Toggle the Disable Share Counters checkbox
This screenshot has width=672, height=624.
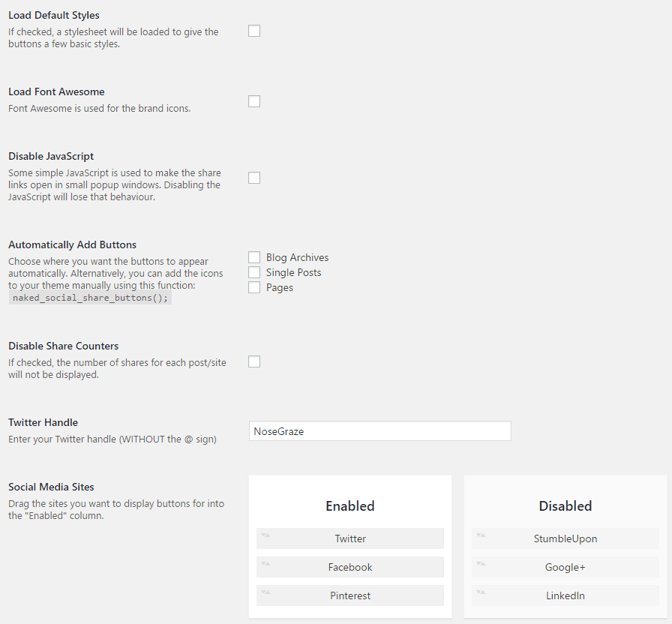(x=254, y=361)
